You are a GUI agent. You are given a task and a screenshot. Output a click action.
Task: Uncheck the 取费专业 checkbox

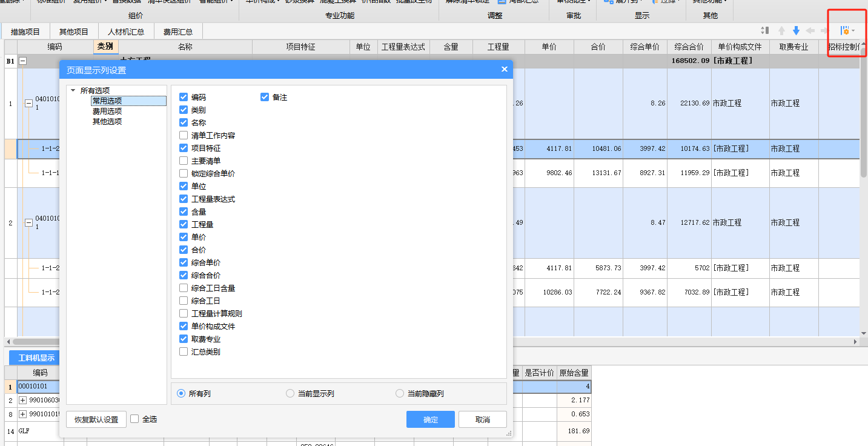(x=184, y=339)
